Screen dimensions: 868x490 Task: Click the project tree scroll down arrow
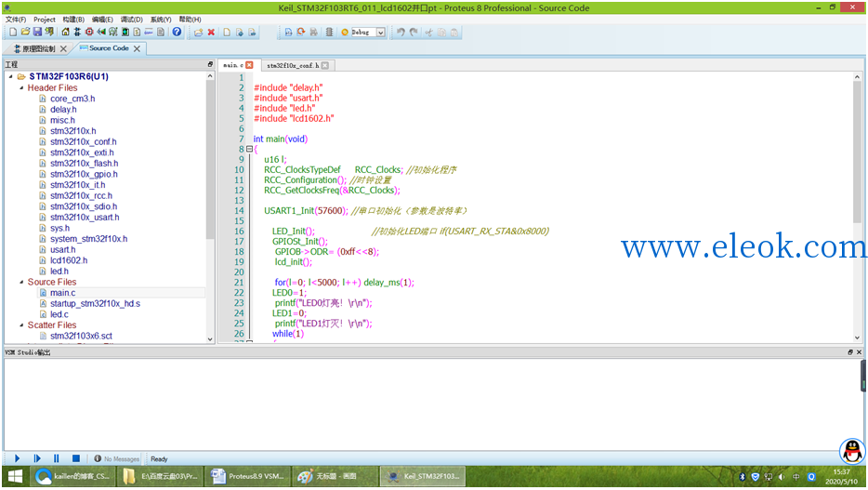210,338
